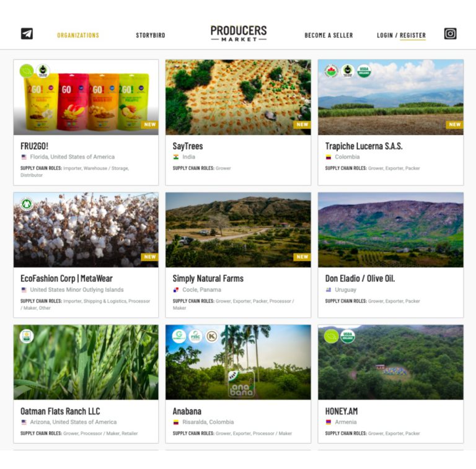The image size is (476, 469).
Task: Click the Fairtrade badge on Trapiche Lucerna image
Action: [347, 71]
